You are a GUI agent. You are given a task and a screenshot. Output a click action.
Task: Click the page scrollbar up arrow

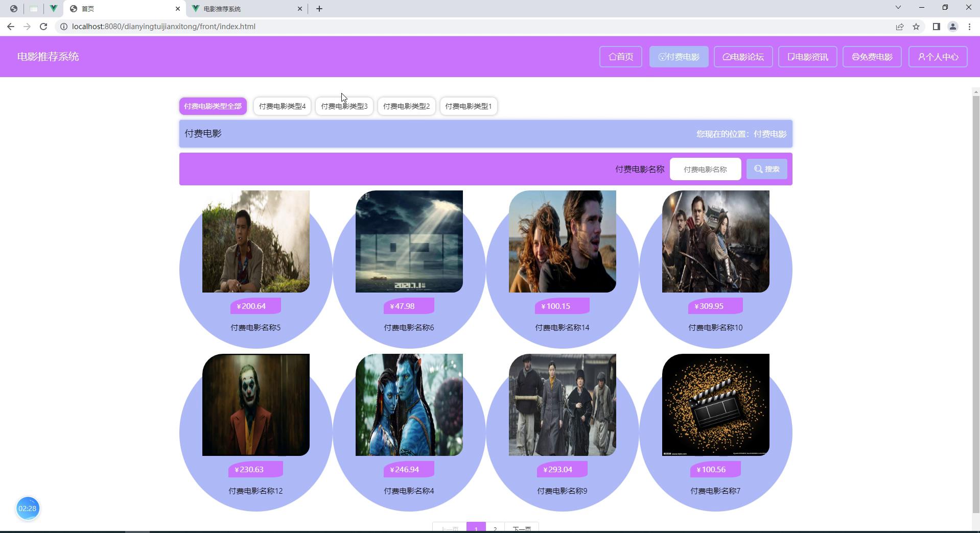(x=976, y=92)
